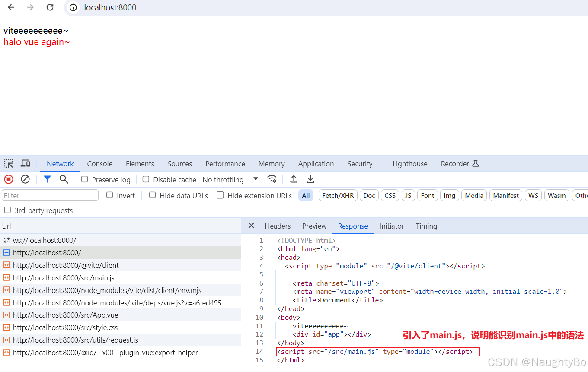Check 3rd-party requests checkbox
588x372 pixels.
pyautogui.click(x=7, y=210)
